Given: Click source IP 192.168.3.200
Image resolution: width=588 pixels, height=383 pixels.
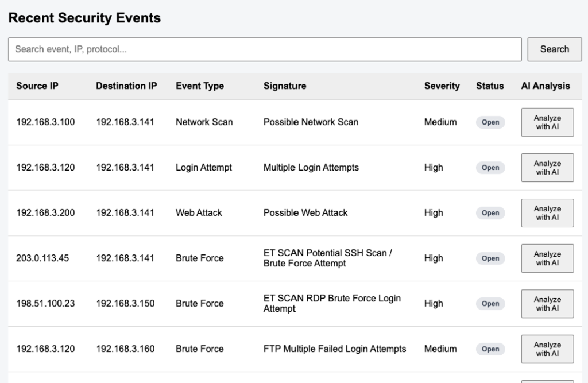Looking at the screenshot, I should 45,213.
